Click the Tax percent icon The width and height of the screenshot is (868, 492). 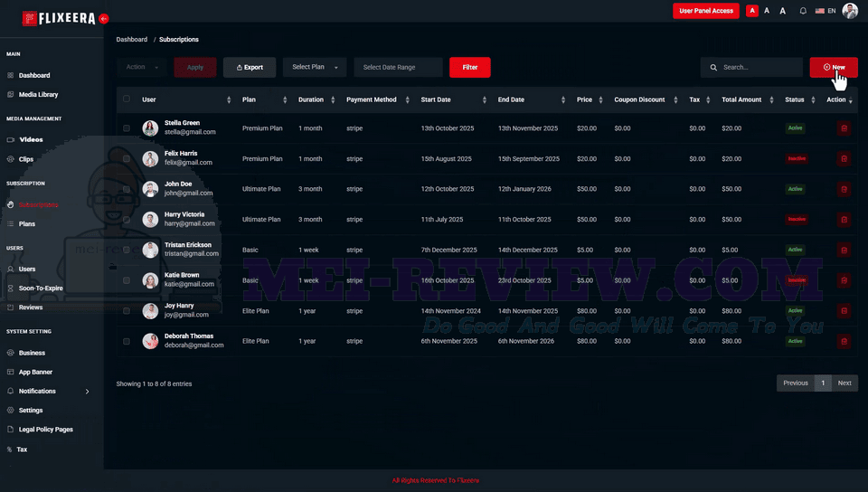click(x=9, y=449)
